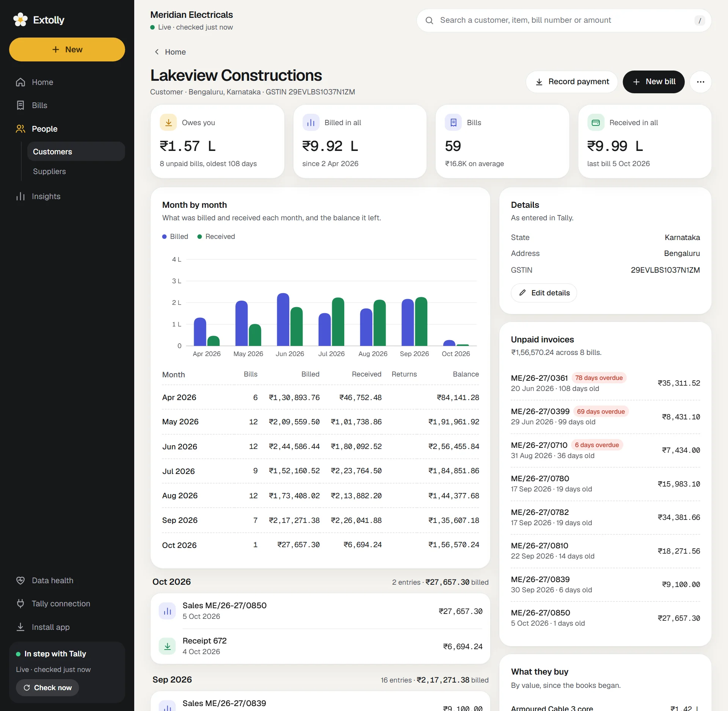The width and height of the screenshot is (728, 711).
Task: Open unpaid invoice ME/26-27/0810
Action: [x=606, y=551]
